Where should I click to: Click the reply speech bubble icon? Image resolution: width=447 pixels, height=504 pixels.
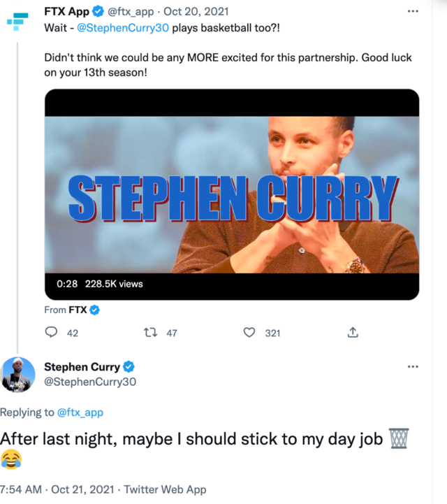pos(51,333)
